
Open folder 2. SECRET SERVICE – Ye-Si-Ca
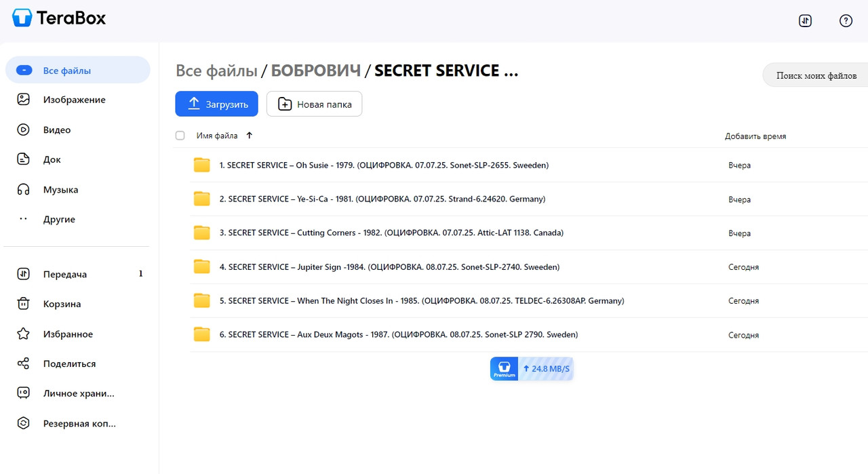382,199
